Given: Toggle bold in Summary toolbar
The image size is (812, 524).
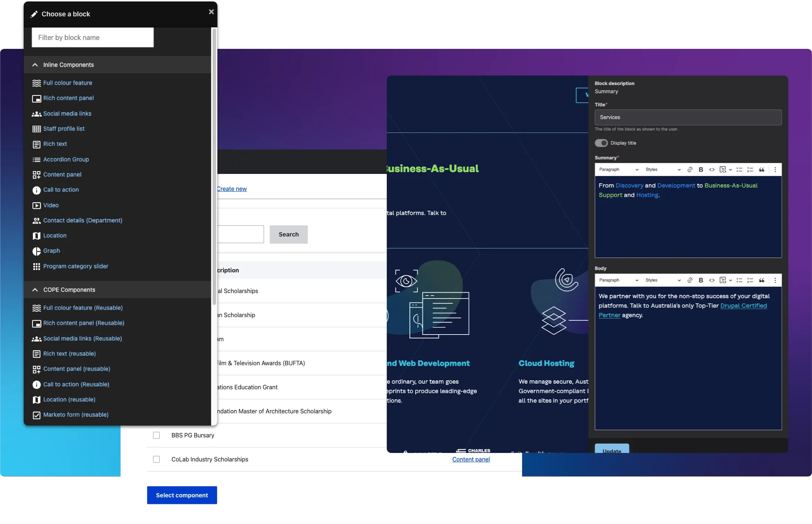Looking at the screenshot, I should coord(701,170).
